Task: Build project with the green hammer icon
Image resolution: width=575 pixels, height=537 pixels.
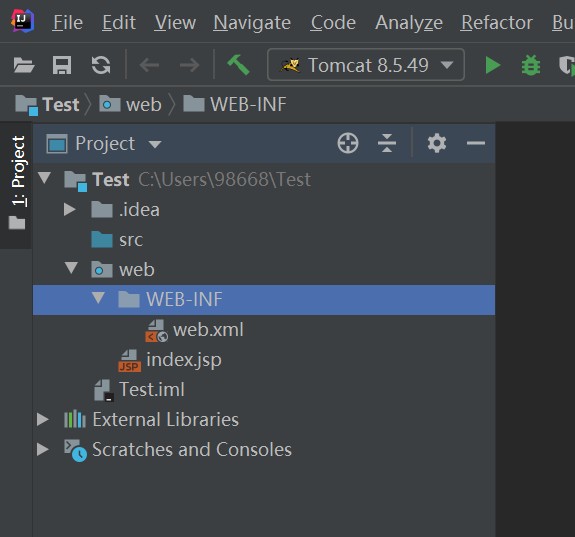Action: pos(238,65)
